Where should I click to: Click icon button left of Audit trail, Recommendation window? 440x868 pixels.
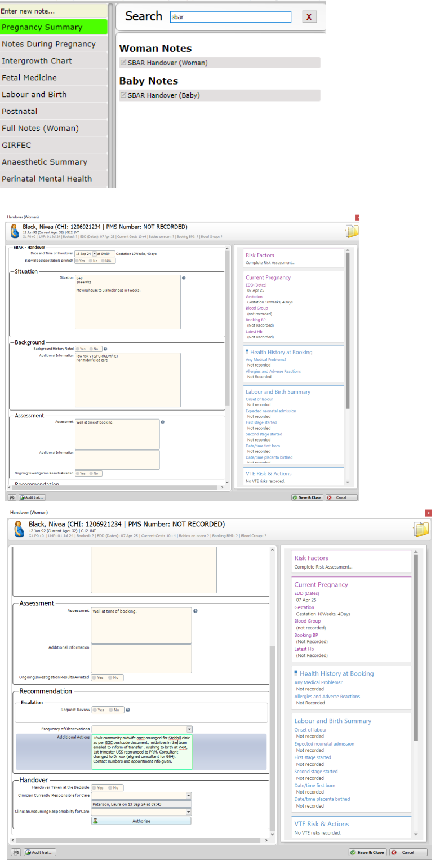(16, 852)
